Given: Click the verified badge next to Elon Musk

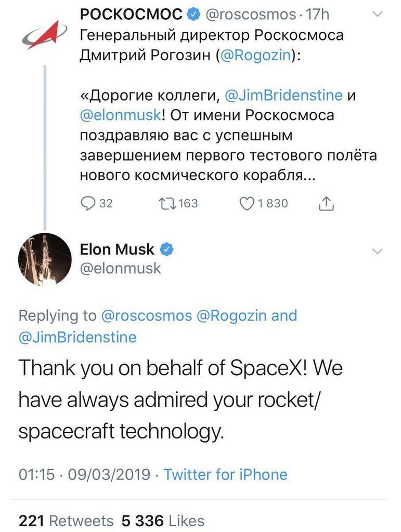Looking at the screenshot, I should click(165, 249).
